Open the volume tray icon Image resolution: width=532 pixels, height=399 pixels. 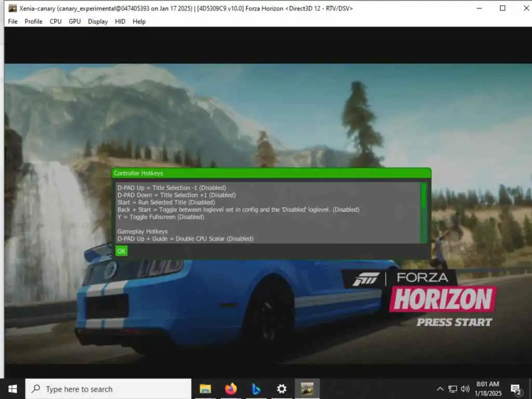(x=465, y=389)
